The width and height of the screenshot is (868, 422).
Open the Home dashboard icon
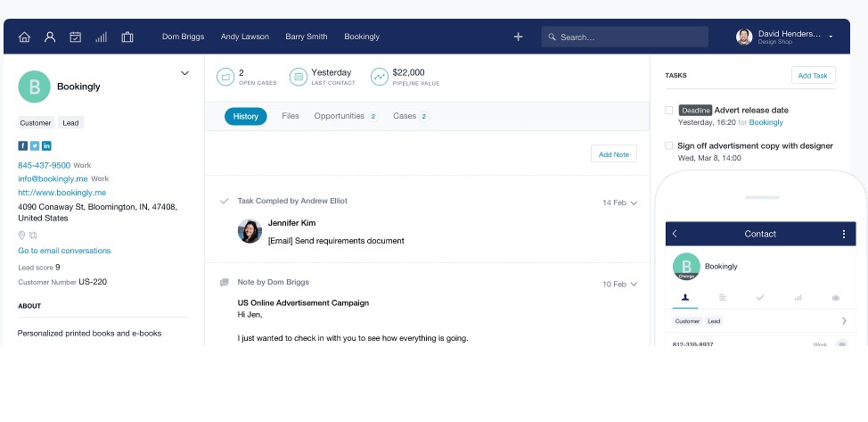click(x=24, y=37)
